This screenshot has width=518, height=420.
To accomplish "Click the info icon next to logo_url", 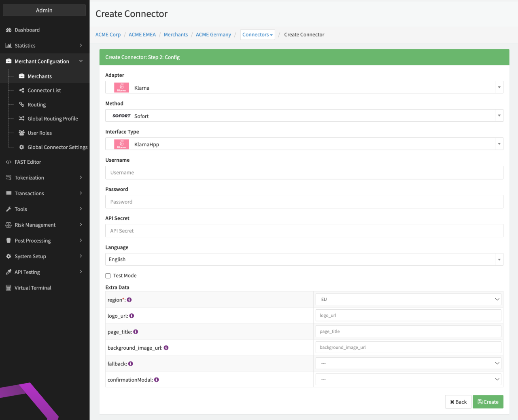I will click(x=132, y=316).
